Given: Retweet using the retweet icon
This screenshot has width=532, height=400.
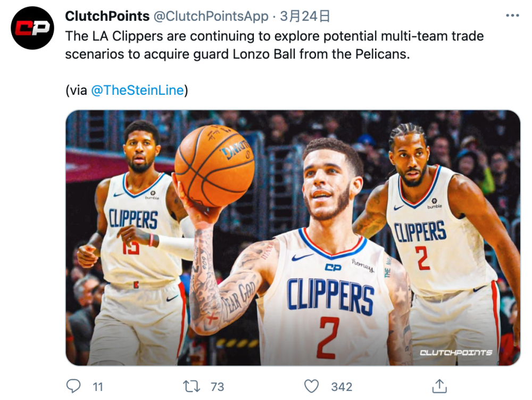Looking at the screenshot, I should tap(192, 386).
